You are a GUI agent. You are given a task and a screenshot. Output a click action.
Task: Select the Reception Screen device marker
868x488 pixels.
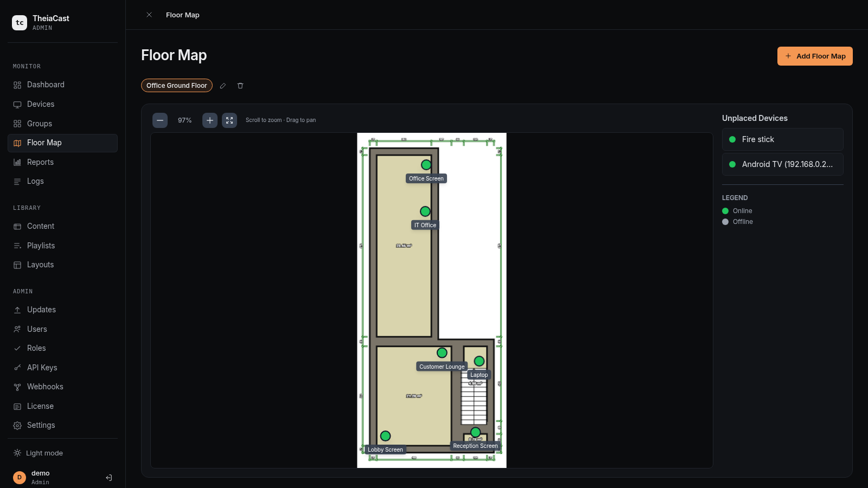pos(476,432)
